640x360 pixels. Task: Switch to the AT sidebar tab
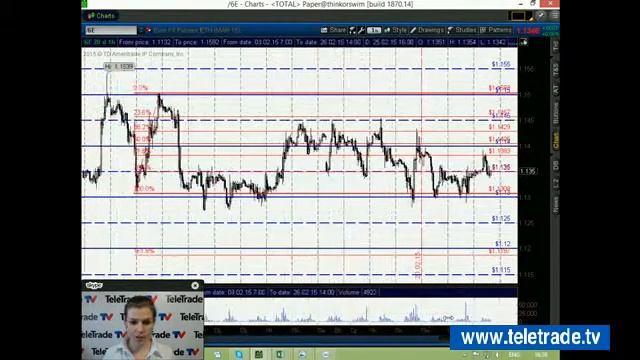(x=556, y=90)
